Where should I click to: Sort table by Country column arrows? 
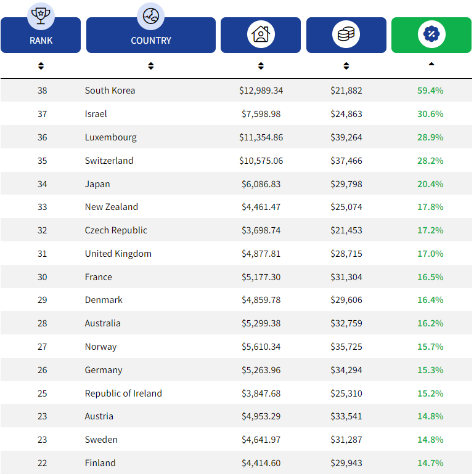pos(150,66)
